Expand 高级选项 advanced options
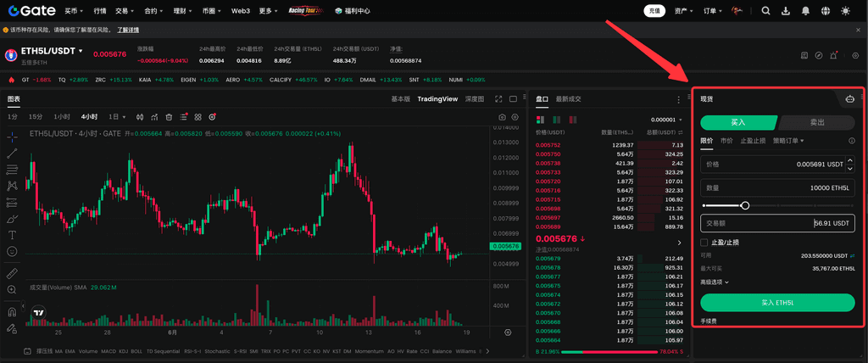This screenshot has width=868, height=363. coord(715,282)
